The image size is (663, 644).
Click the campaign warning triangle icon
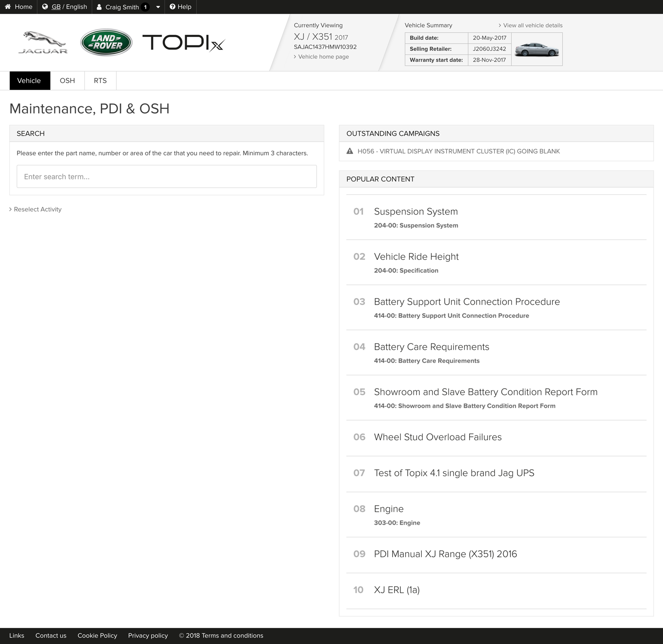[x=350, y=151]
